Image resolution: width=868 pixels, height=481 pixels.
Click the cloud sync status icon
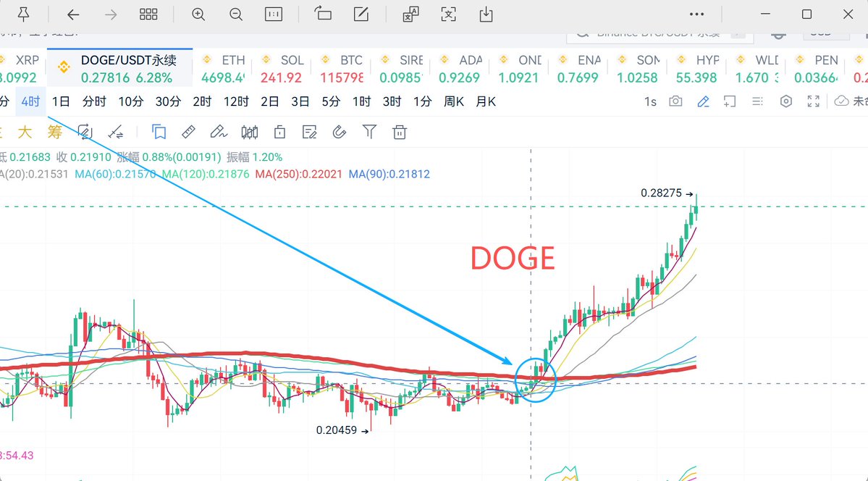pos(841,101)
